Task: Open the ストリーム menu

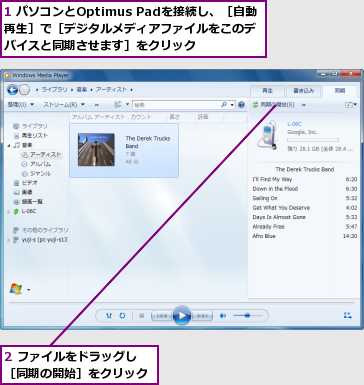Action: click(x=64, y=105)
